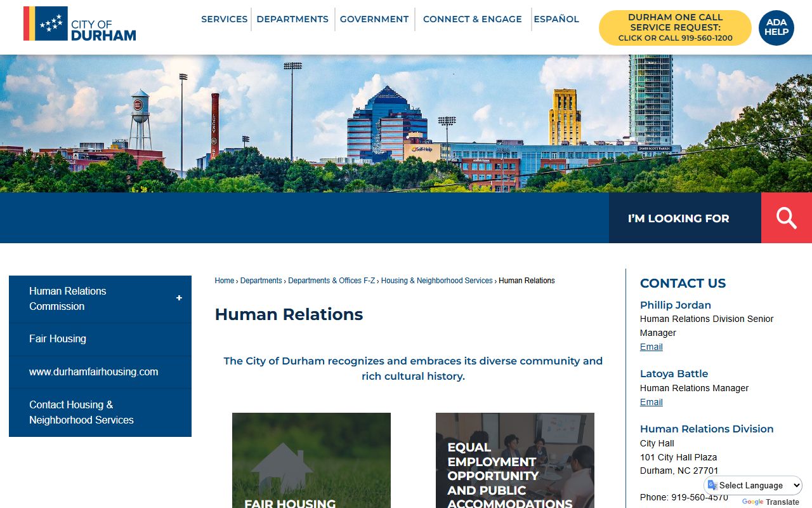Screen dimensions: 812x508
Task: Email Phillip Jordan
Action: 651,347
